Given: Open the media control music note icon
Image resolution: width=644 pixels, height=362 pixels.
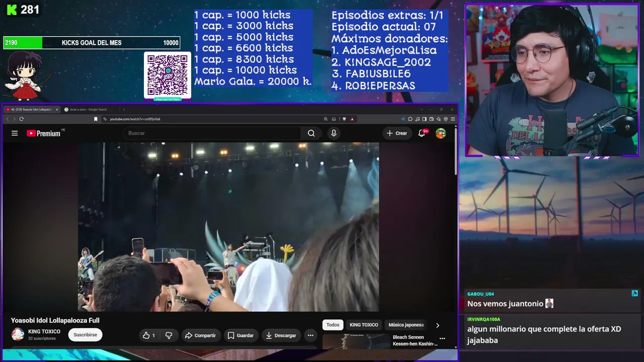Looking at the screenshot, I should pos(418,119).
